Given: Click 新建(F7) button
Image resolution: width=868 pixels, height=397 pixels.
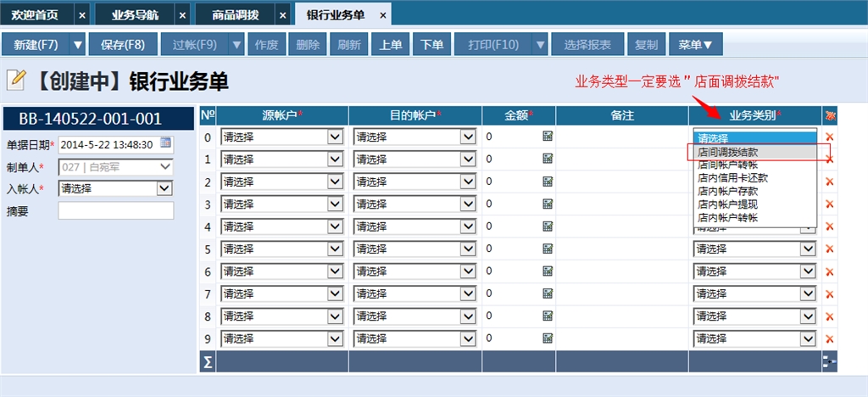Looking at the screenshot, I should (36, 45).
